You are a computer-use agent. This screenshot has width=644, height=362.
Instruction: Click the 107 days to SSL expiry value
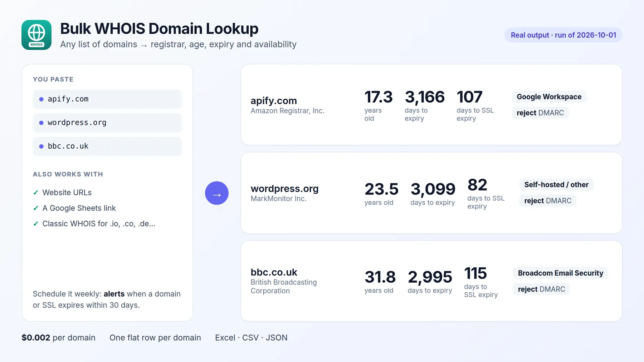pyautogui.click(x=469, y=97)
